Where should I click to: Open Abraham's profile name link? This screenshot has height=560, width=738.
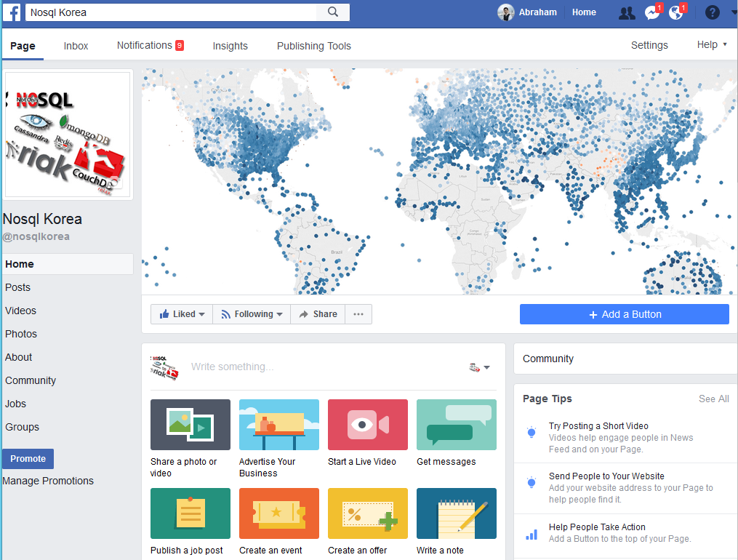(537, 12)
